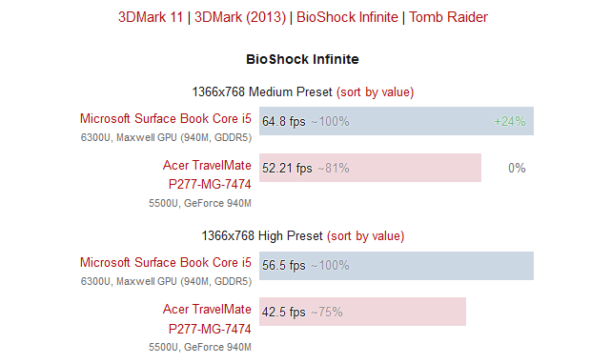591x364 pixels.
Task: Open Microsoft Surface Book Core i5 link in Medium Preset
Action: point(166,119)
